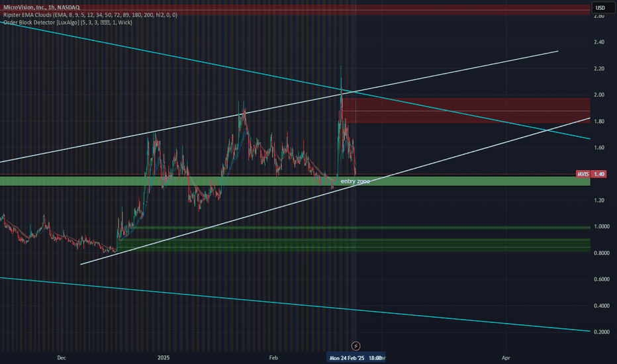This screenshot has height=364, width=617.
Task: Select the Ripster EMA Clouds indicator legend
Action: [90, 15]
